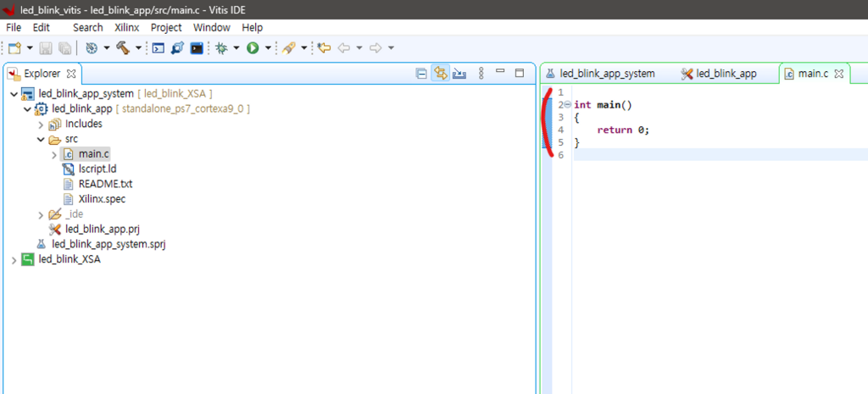
Task: Open the Explorer view menu dots
Action: click(x=481, y=73)
